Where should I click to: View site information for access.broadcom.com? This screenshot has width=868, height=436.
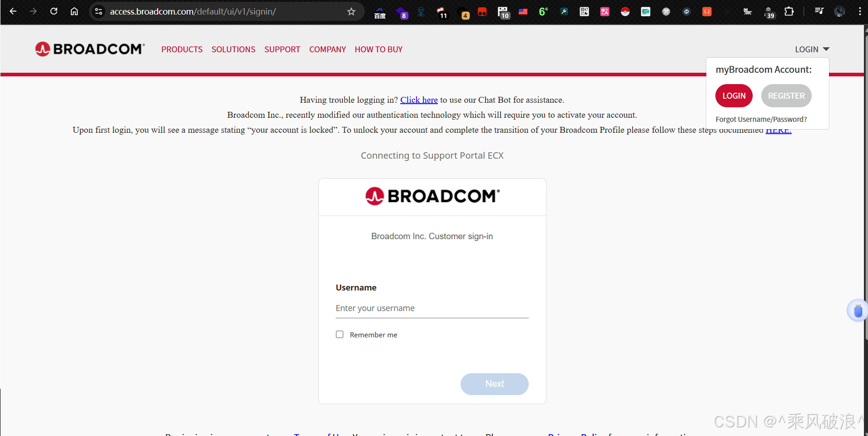click(99, 11)
